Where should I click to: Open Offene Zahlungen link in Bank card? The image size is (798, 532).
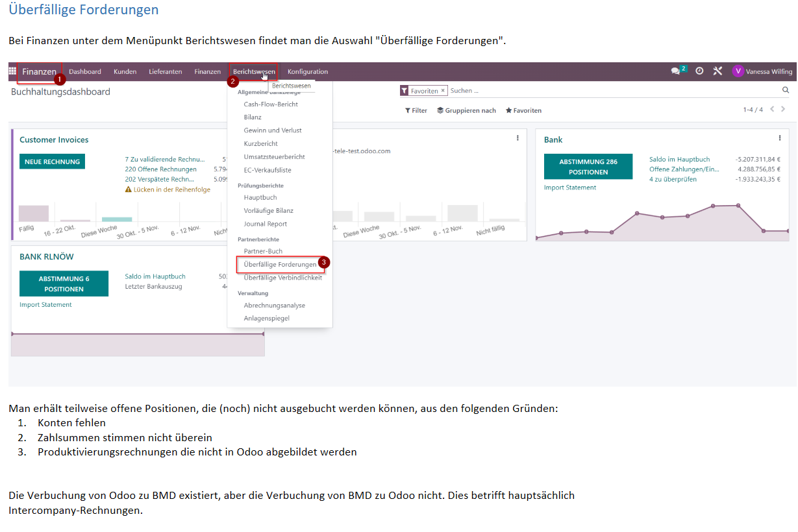pos(684,169)
